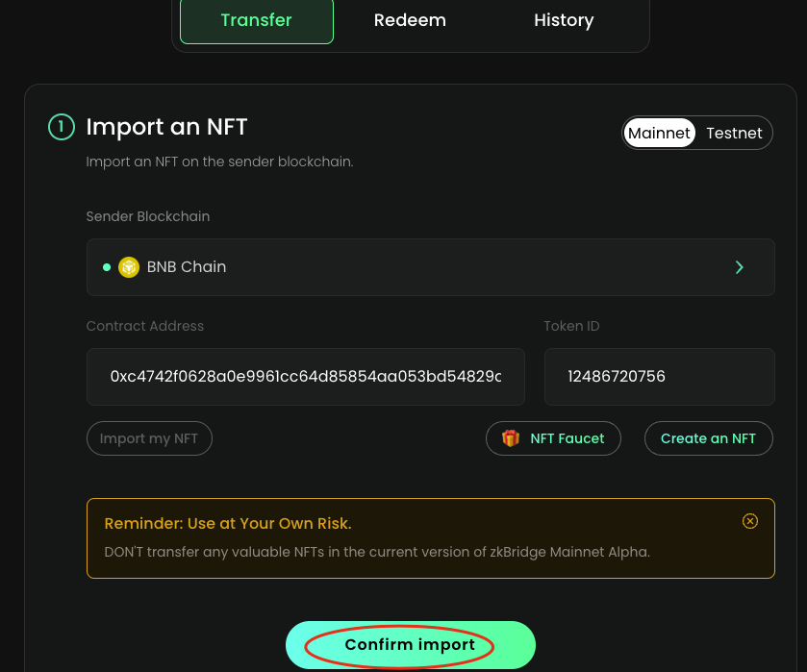
Task: Click the green status dot beside BNB Chain
Action: (x=107, y=267)
